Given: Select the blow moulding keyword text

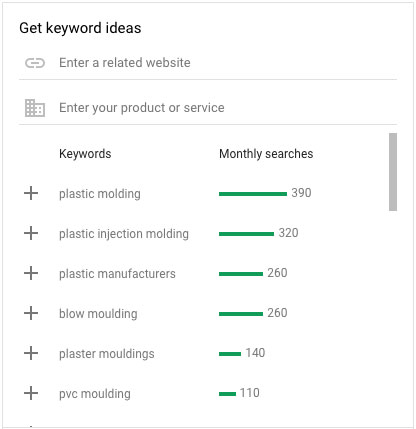Looking at the screenshot, I should click(x=98, y=314).
